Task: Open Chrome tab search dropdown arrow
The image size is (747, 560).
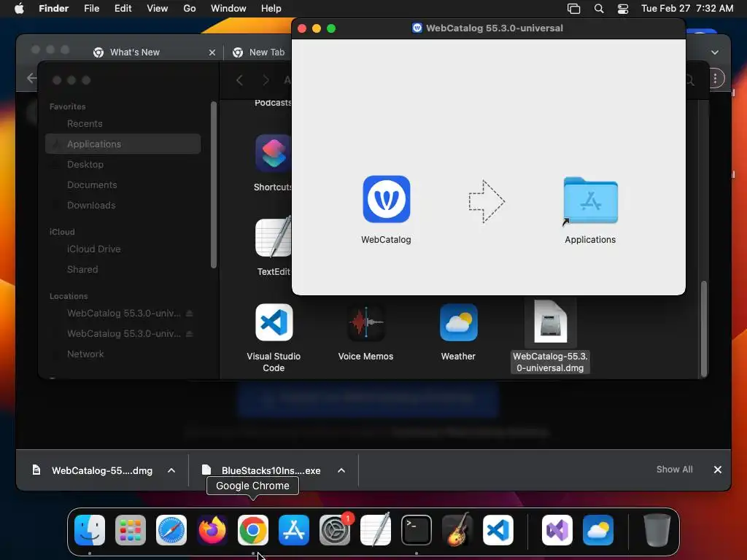Action: click(715, 52)
